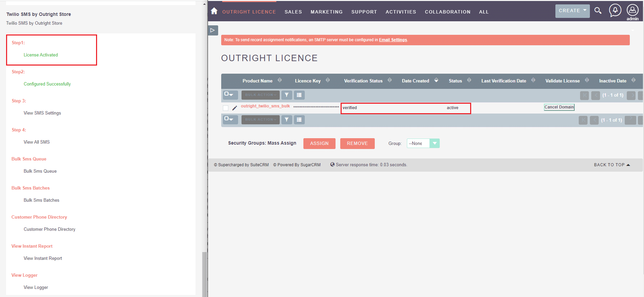644x297 pixels.
Task: Go to previous page in the upper pagination
Action: tap(596, 95)
